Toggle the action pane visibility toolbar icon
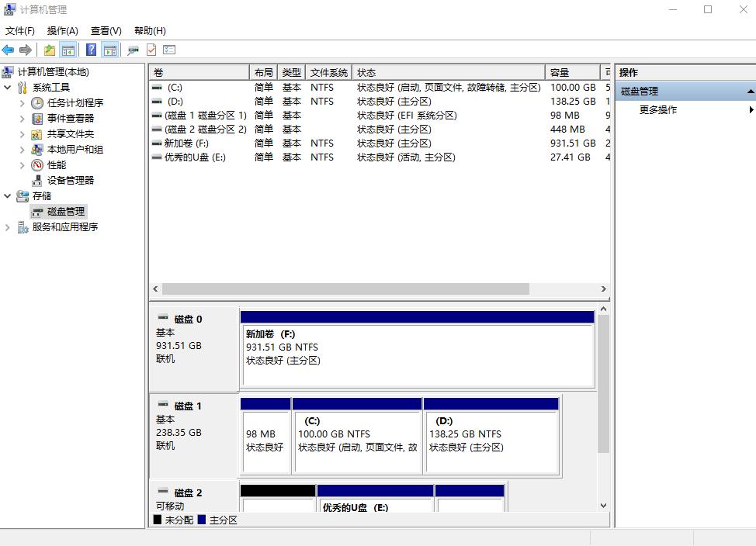The width and height of the screenshot is (756, 546). click(110, 50)
